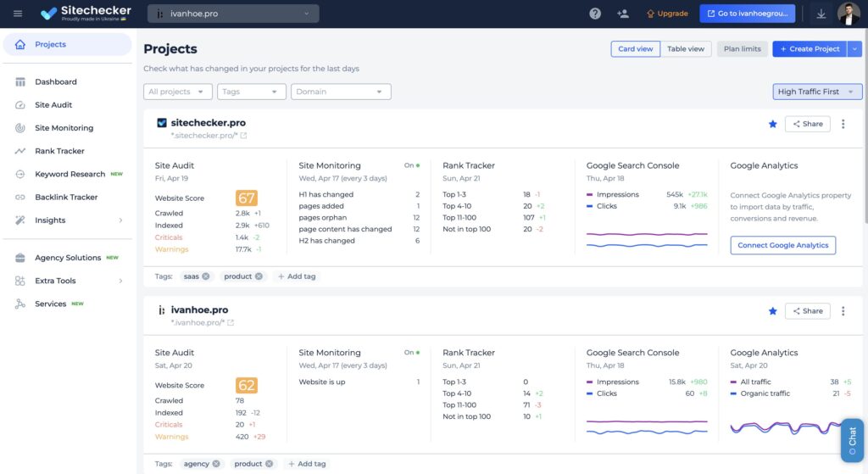This screenshot has height=474, width=868.
Task: Click the Upgrade link
Action: tap(667, 14)
